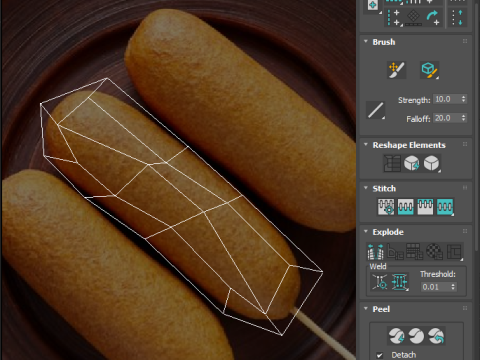Image resolution: width=480 pixels, height=360 pixels.
Task: Select the Relax Brush with move arrows
Action: point(396,70)
